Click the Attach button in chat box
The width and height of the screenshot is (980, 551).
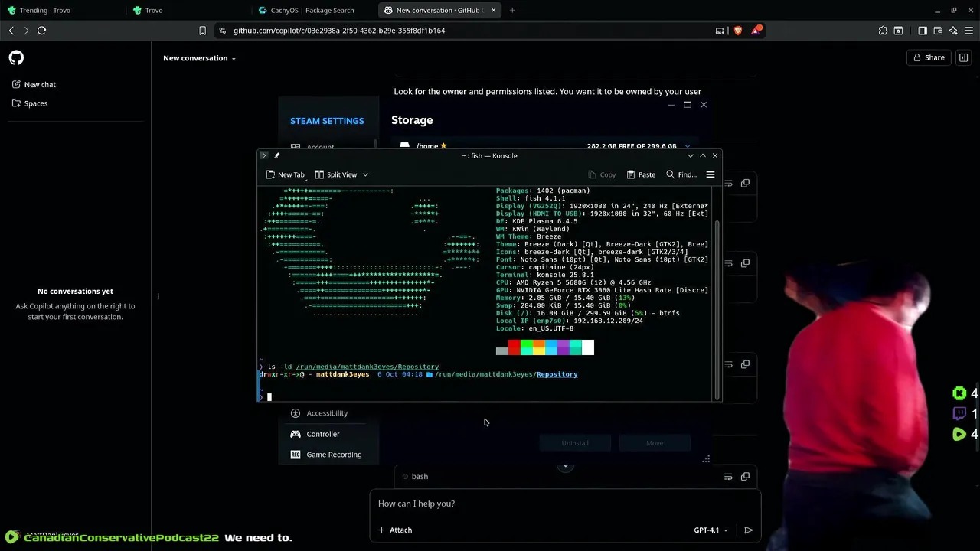tap(395, 530)
